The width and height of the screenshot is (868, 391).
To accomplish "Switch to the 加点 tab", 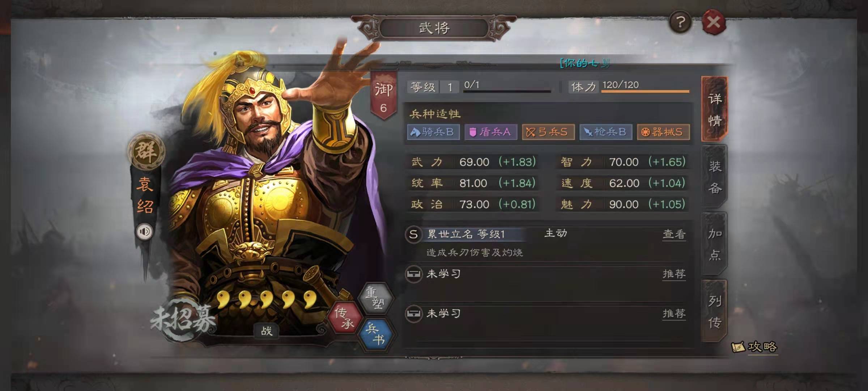I will tap(714, 244).
